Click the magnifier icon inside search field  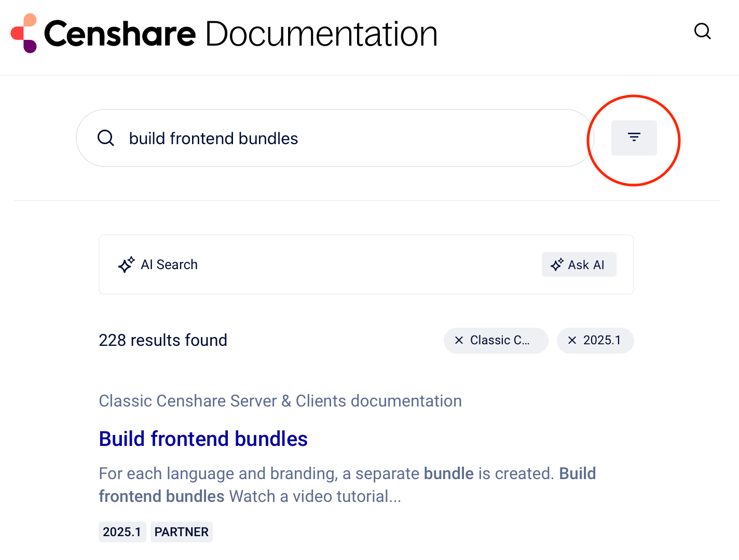coord(106,138)
